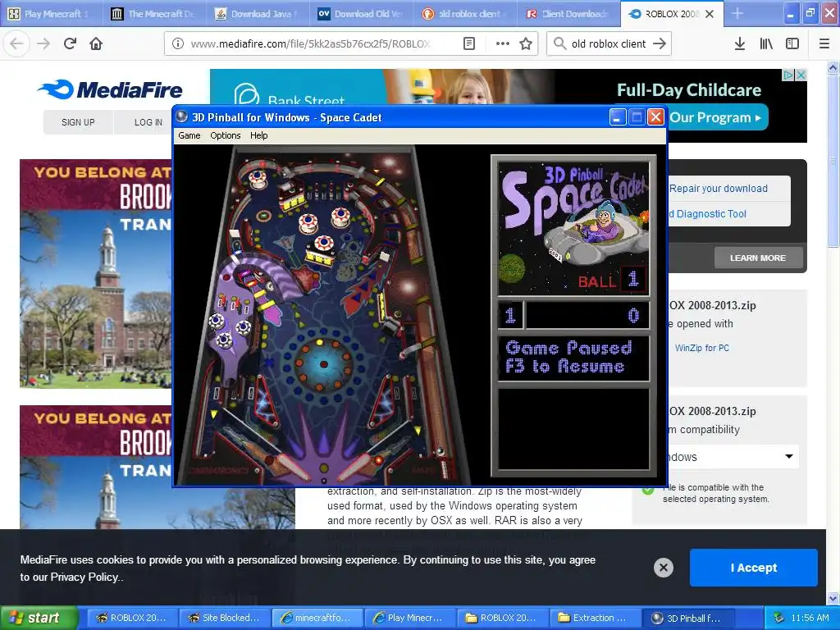Screen dimensions: 840x630
Task: Open the Firefox hamburger menu
Action: (824, 44)
